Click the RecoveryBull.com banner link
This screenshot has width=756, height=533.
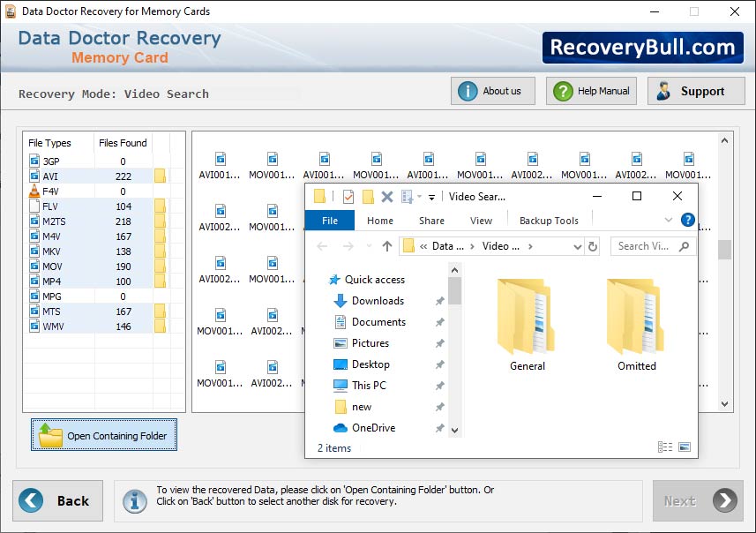point(643,48)
